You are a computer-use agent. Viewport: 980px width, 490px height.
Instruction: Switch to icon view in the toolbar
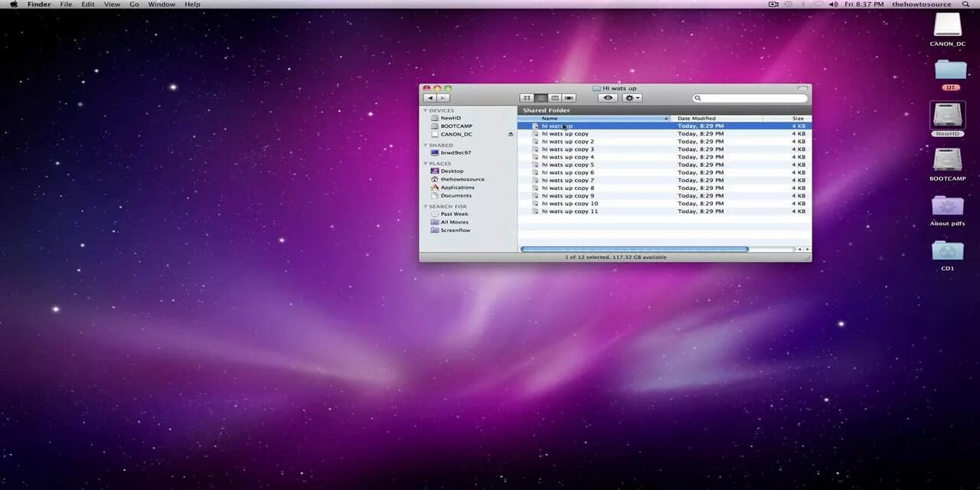tap(527, 97)
